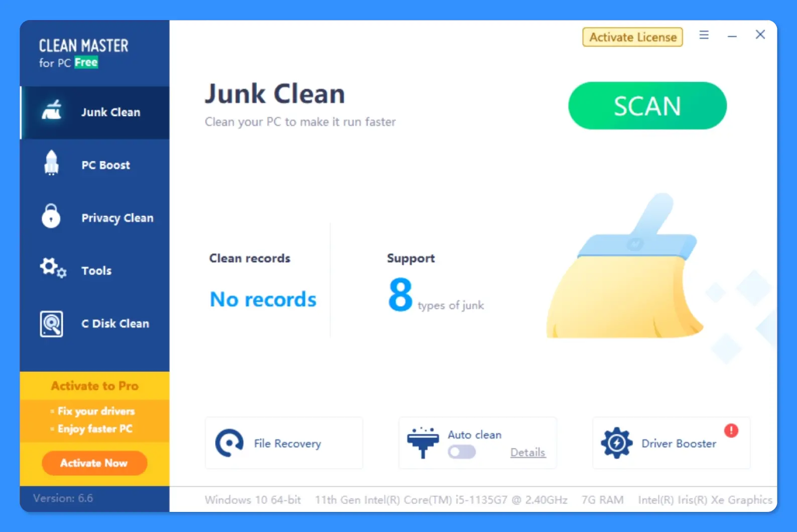Click the large broom illustration
797x532 pixels.
[625, 266]
